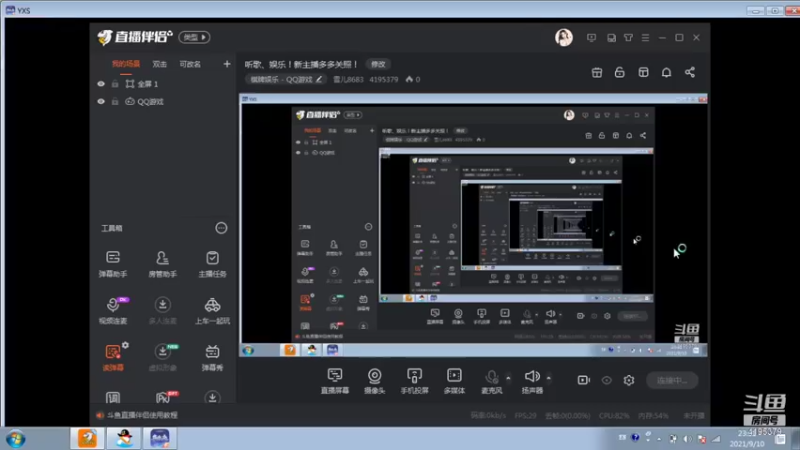800x450 pixels.
Task: Click the shirt skin icon in the title bar
Action: 628,38
